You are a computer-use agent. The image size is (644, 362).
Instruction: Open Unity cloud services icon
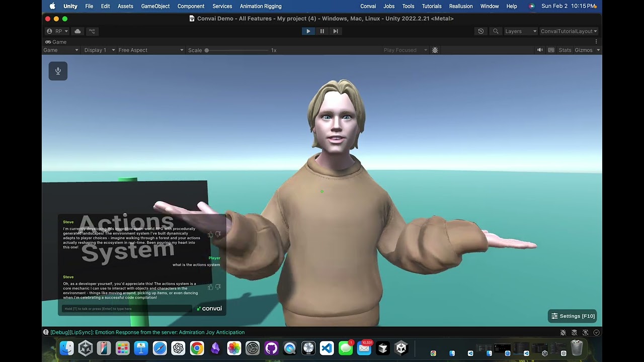(x=77, y=31)
